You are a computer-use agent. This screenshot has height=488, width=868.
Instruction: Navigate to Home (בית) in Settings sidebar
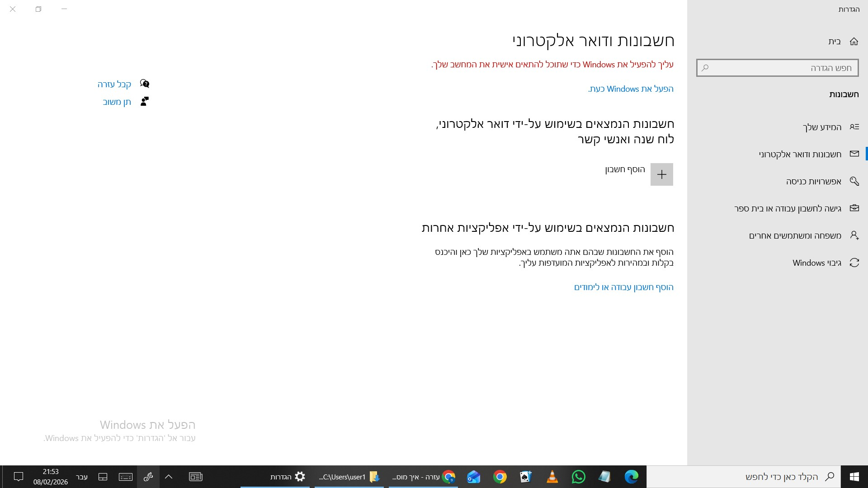coord(835,41)
